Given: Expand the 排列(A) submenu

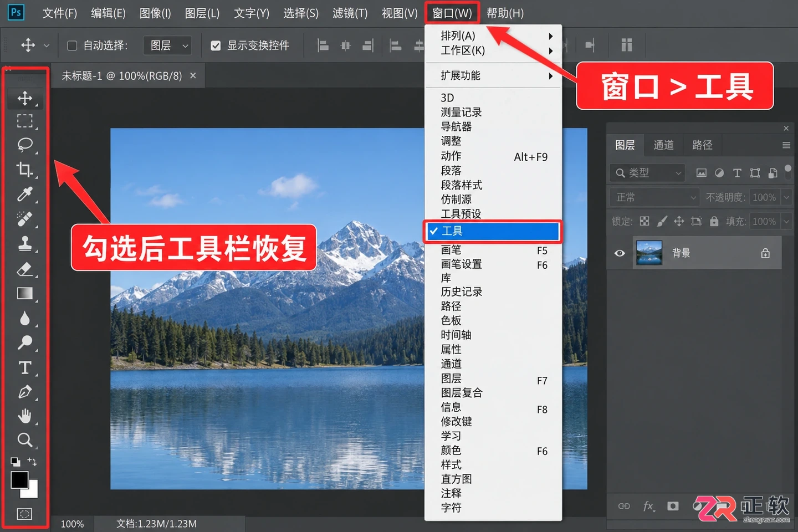Looking at the screenshot, I should (x=493, y=36).
